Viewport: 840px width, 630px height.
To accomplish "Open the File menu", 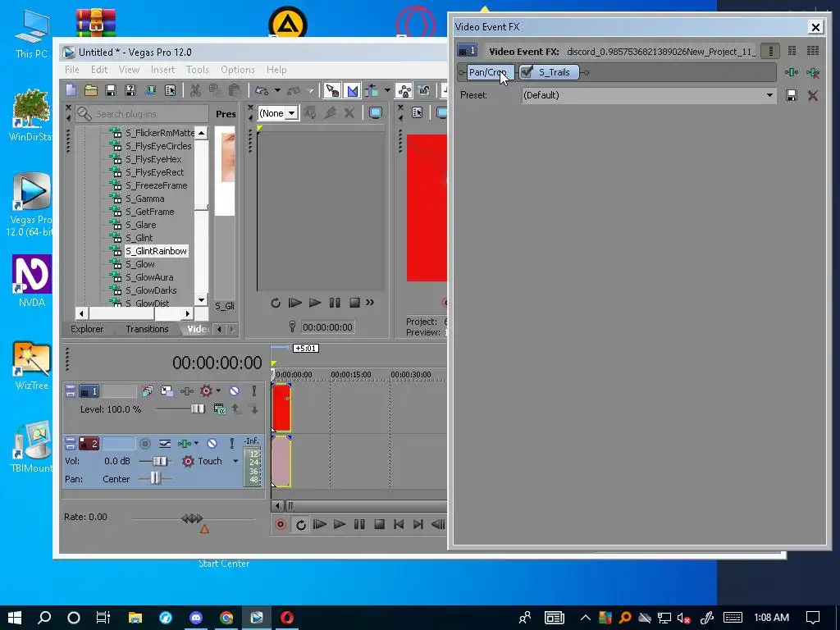I will click(x=72, y=70).
